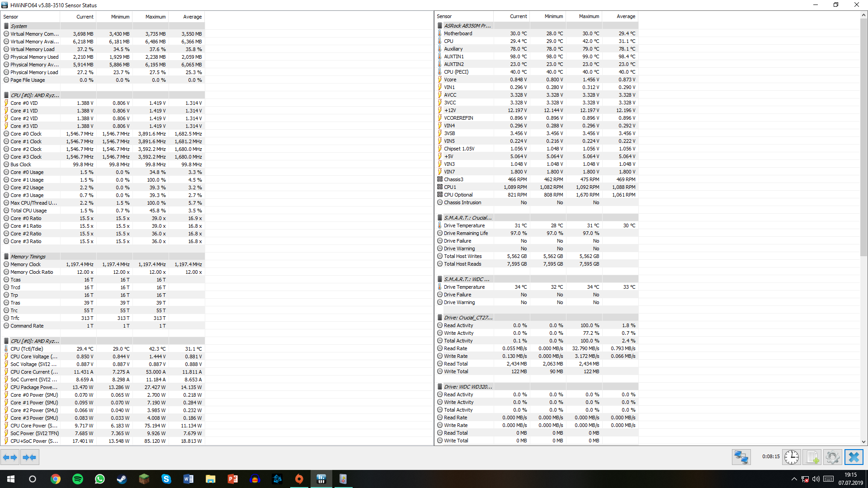868x488 pixels.
Task: Select the ASRock AB350M sensor group header
Action: click(x=467, y=26)
